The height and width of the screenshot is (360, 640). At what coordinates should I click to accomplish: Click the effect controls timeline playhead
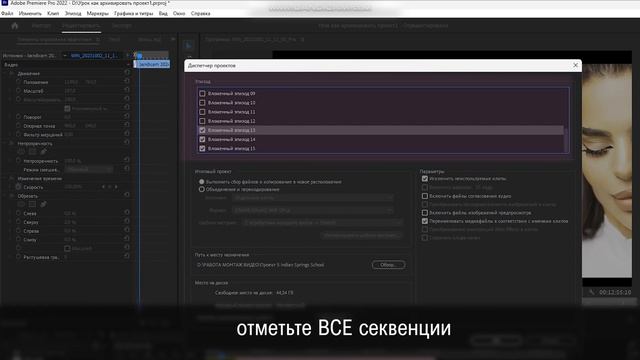click(x=139, y=56)
